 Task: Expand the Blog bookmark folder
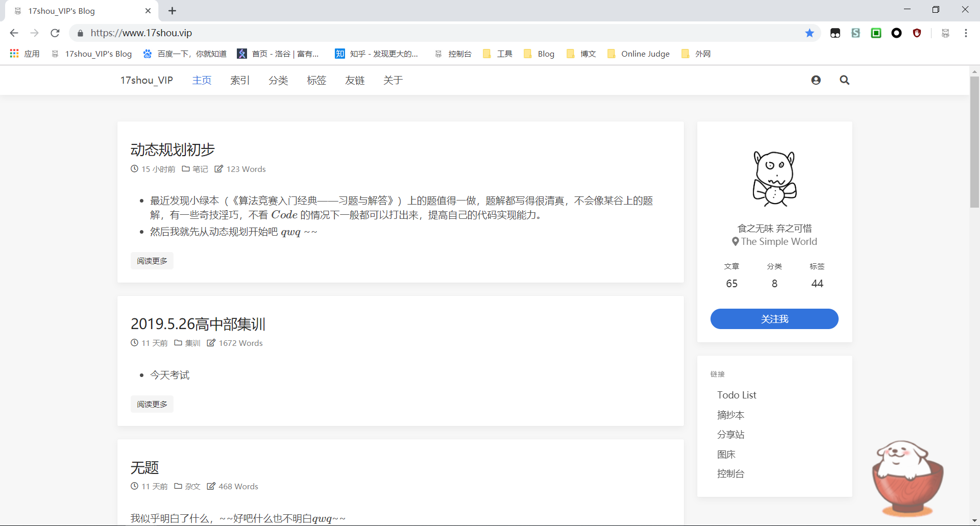coord(540,54)
